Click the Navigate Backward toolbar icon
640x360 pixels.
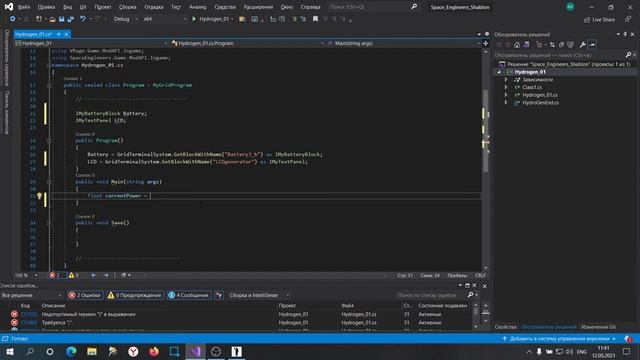[x=13, y=19]
